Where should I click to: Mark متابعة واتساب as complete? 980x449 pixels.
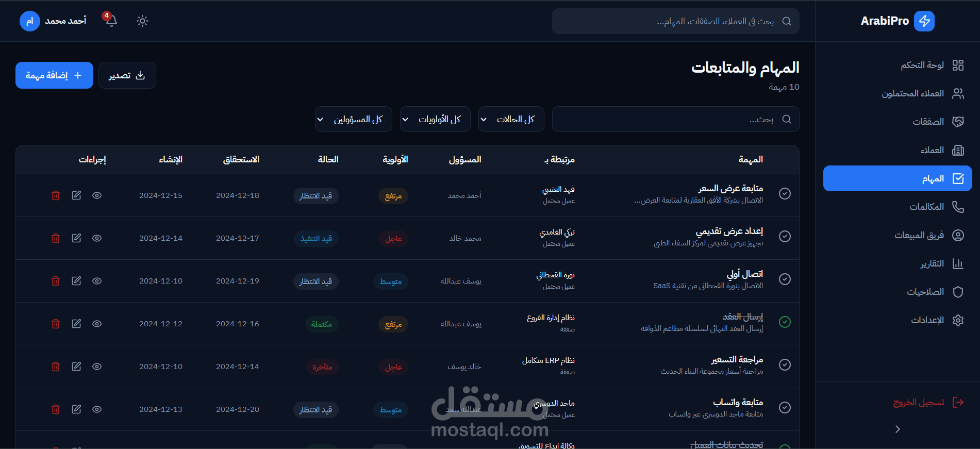point(785,407)
